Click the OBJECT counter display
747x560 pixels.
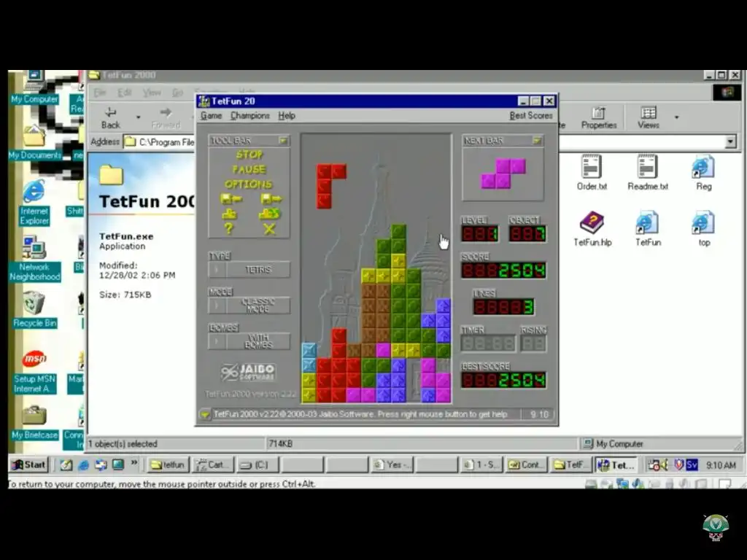pos(527,234)
